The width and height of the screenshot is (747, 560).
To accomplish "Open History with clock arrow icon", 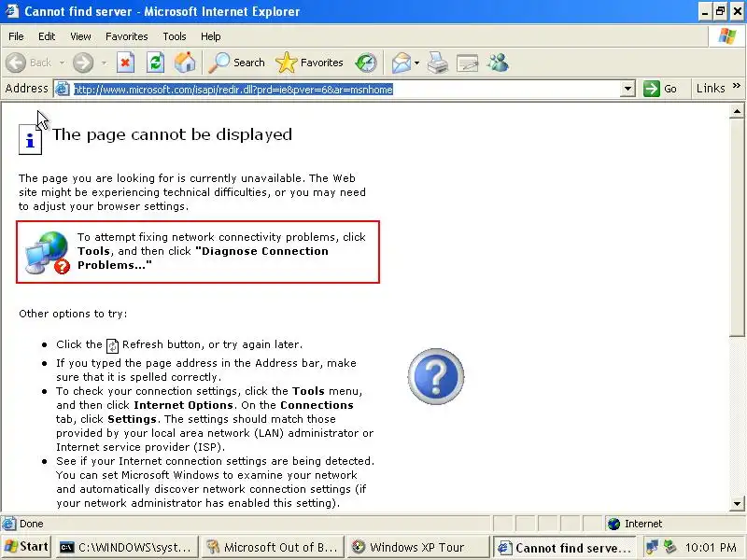I will [x=366, y=63].
